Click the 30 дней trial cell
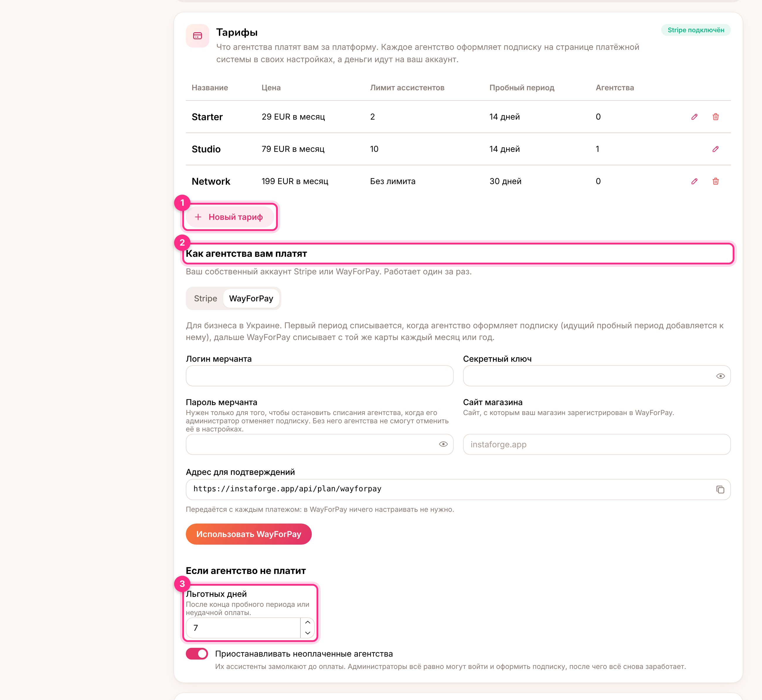 pos(505,181)
